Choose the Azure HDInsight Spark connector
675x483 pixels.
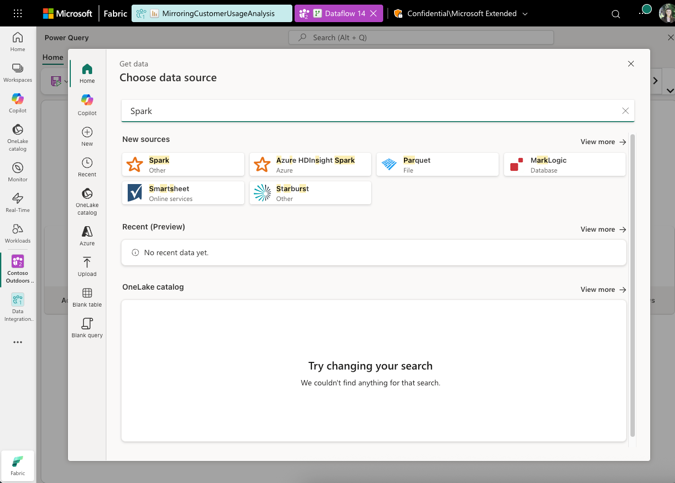click(x=310, y=164)
